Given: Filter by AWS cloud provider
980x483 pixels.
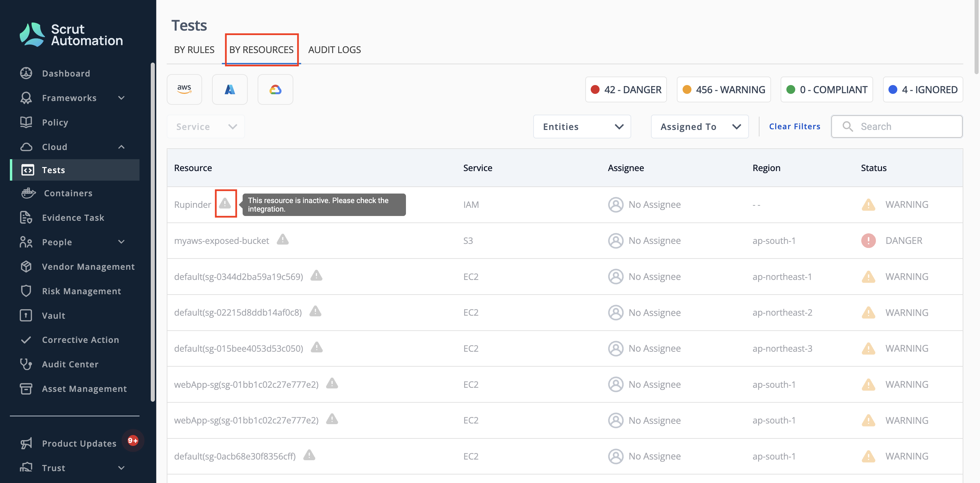Looking at the screenshot, I should (x=184, y=89).
